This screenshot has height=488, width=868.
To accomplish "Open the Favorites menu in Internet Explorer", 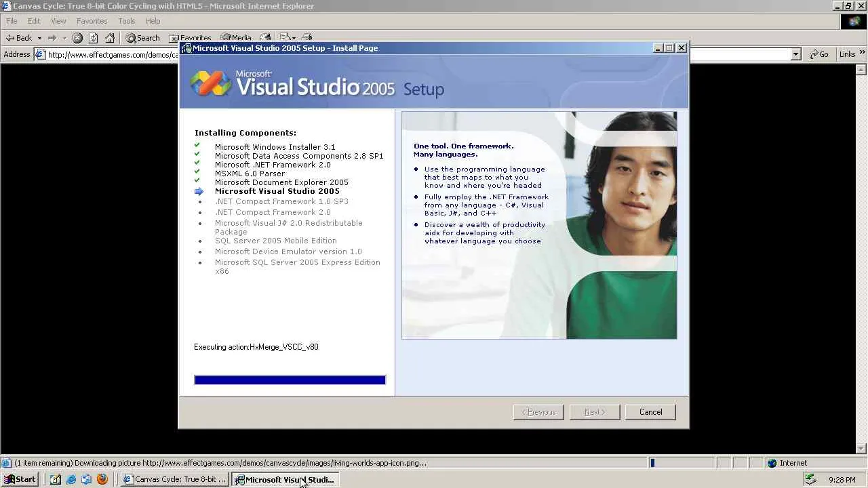I will (92, 21).
